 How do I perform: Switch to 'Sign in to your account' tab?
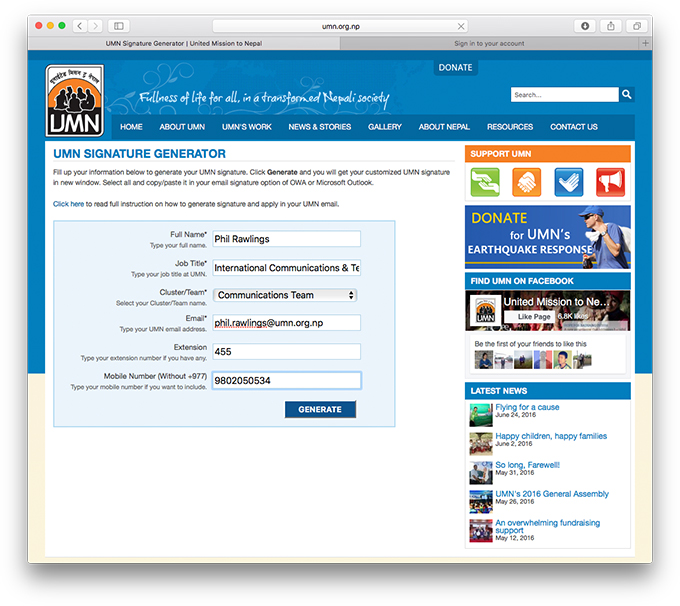pyautogui.click(x=489, y=44)
